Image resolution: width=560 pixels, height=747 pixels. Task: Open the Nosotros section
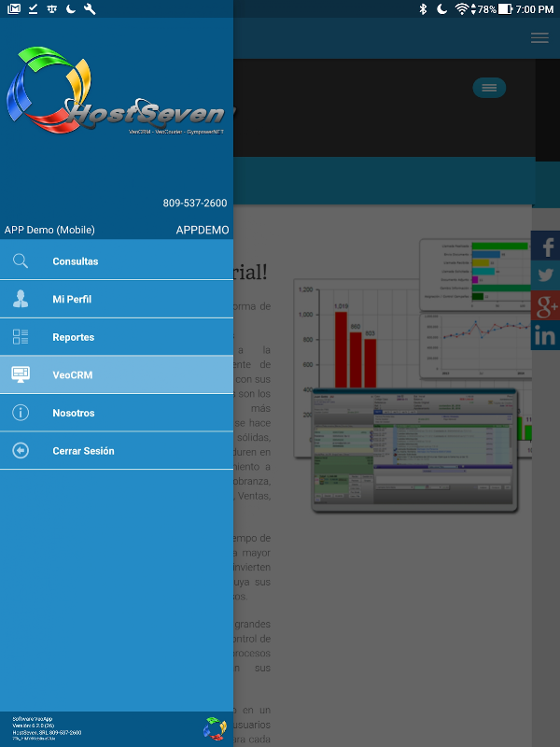[x=117, y=413]
